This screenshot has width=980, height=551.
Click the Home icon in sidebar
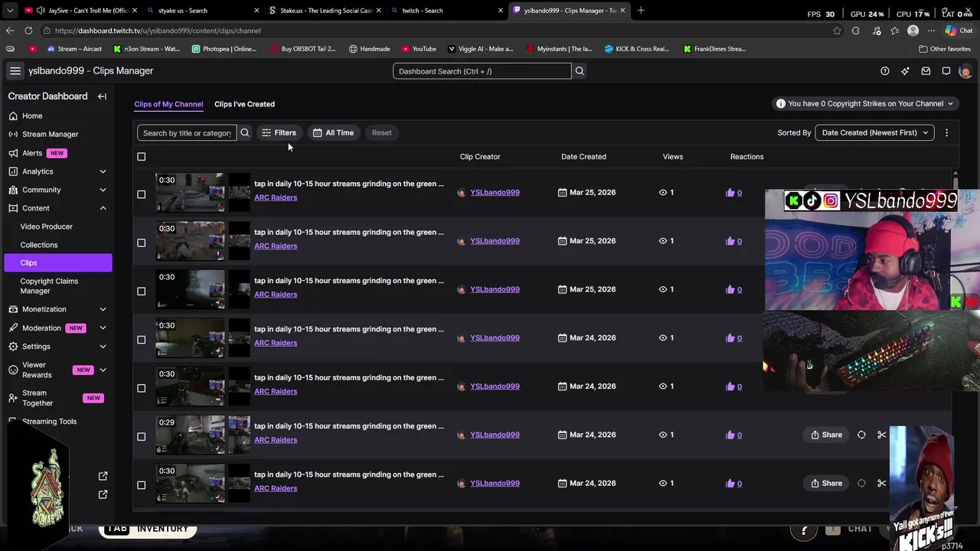pos(13,116)
